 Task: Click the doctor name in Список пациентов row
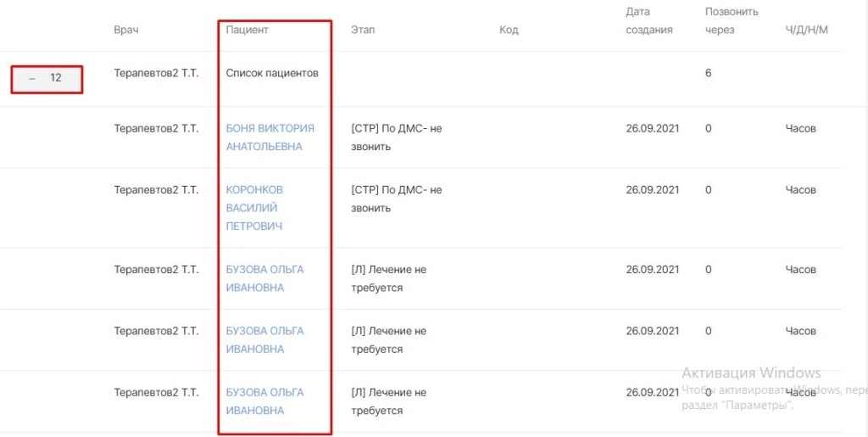coord(156,73)
